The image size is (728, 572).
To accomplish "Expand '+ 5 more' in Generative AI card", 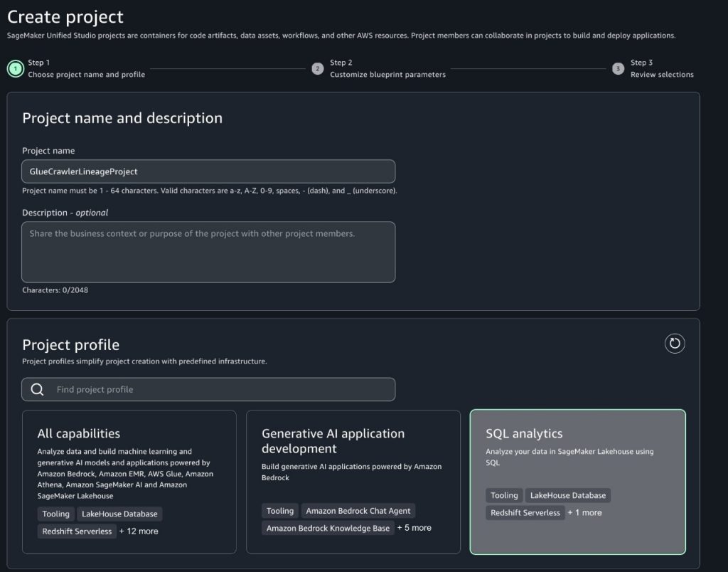I will [x=414, y=528].
